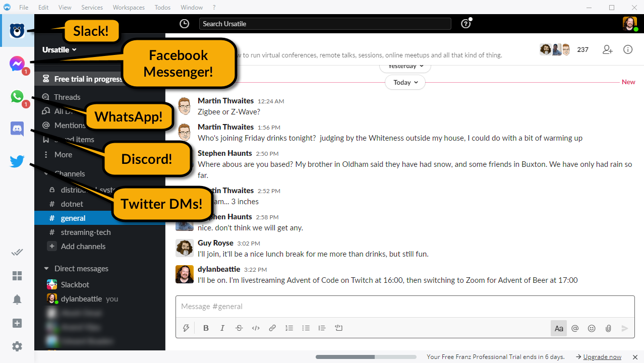
Task: Select the general channel
Action: coord(100,218)
